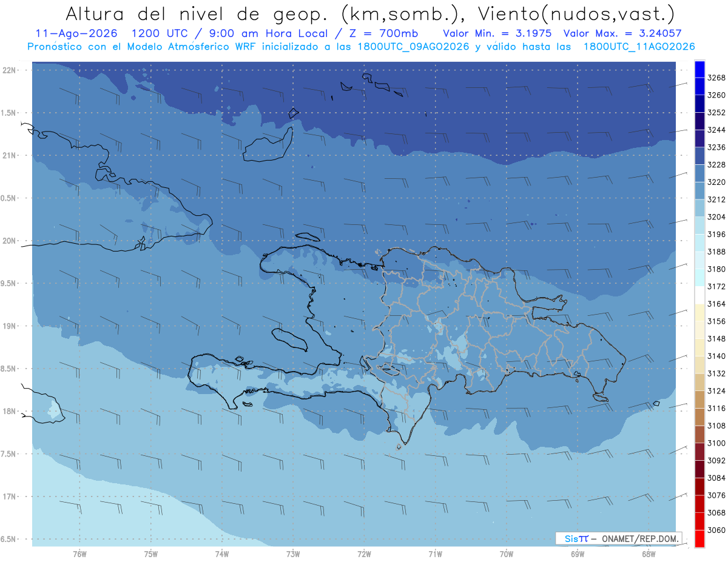Click the legend value '3100'

(716, 443)
